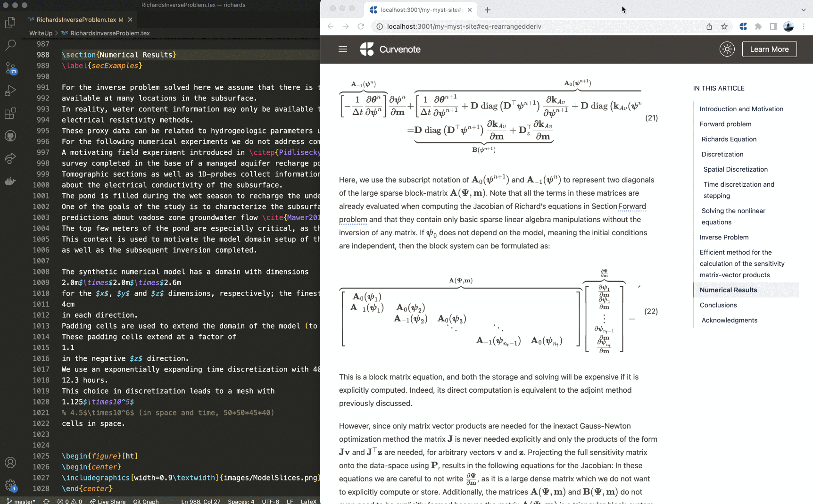Go to Introduction and Motivation section
This screenshot has width=813, height=504.
741,109
